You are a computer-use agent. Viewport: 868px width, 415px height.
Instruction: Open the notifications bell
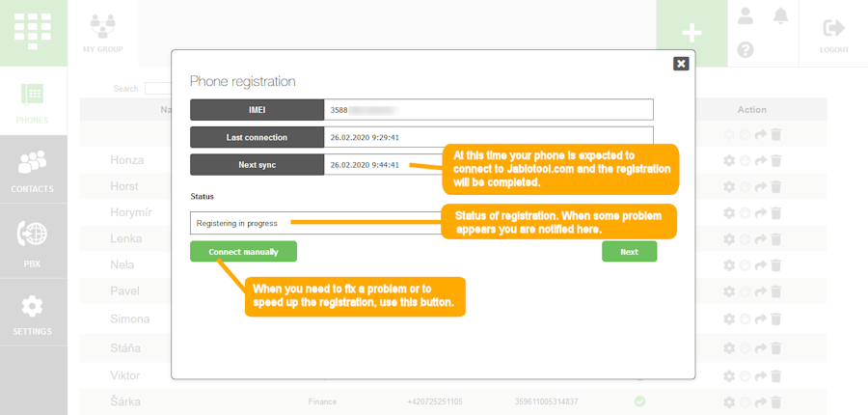(779, 15)
